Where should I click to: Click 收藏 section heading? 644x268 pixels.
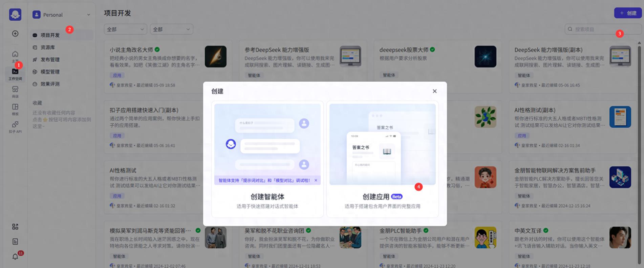[x=37, y=103]
